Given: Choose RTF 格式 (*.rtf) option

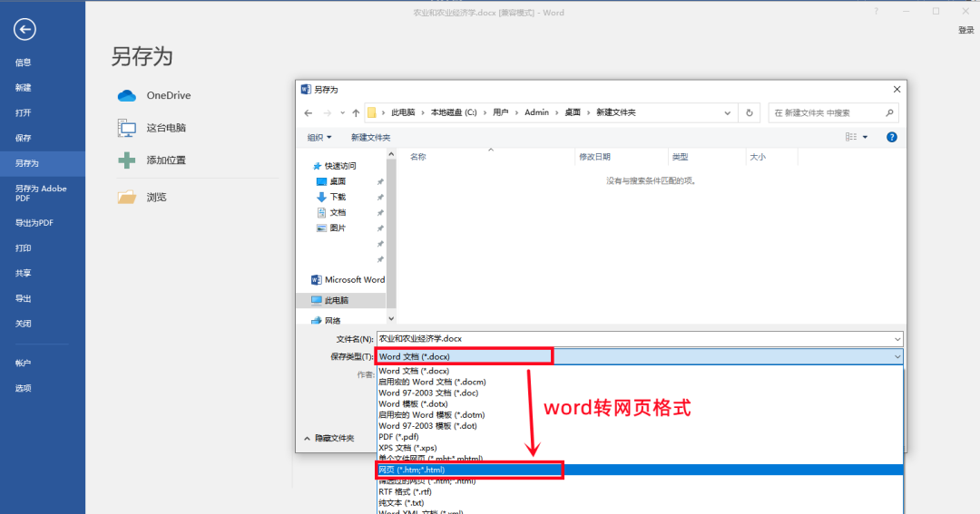Looking at the screenshot, I should 640,492.
